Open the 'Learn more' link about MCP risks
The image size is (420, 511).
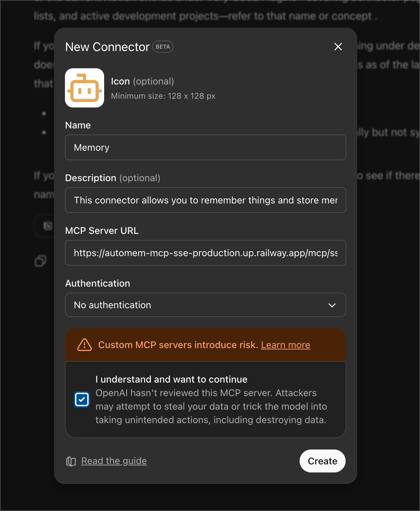(285, 345)
